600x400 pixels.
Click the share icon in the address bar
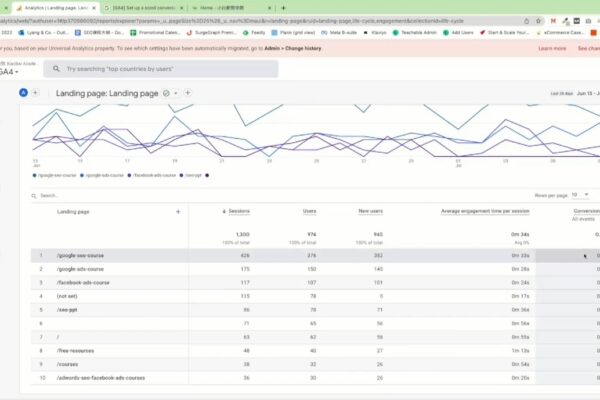(x=527, y=21)
